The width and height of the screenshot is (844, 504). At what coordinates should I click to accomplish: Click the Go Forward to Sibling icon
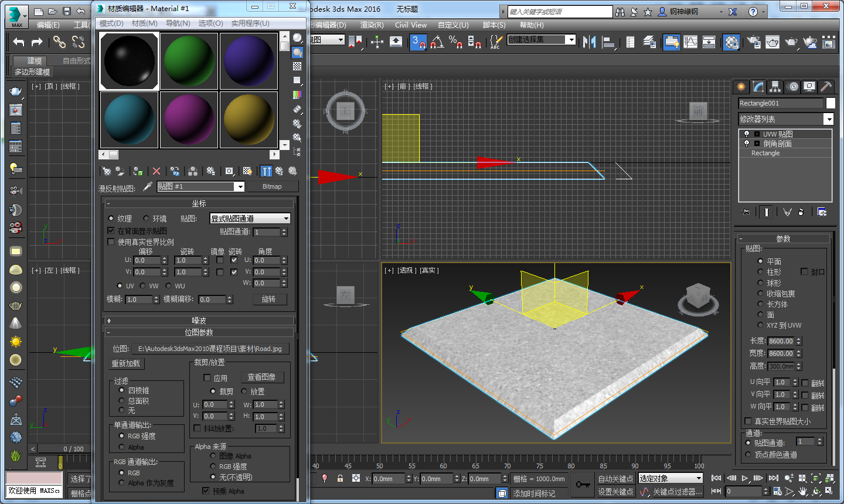pos(292,171)
